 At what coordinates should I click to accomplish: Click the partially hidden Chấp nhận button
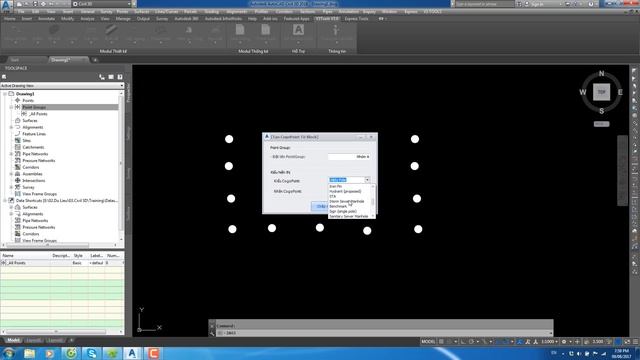point(320,207)
